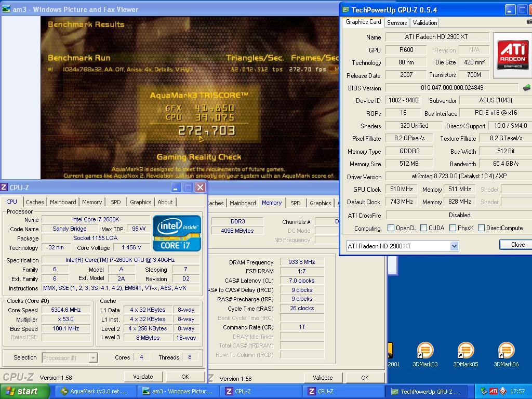This screenshot has height=399, width=532.
Task: Close the front CPU-Z window
Action: pos(200,187)
